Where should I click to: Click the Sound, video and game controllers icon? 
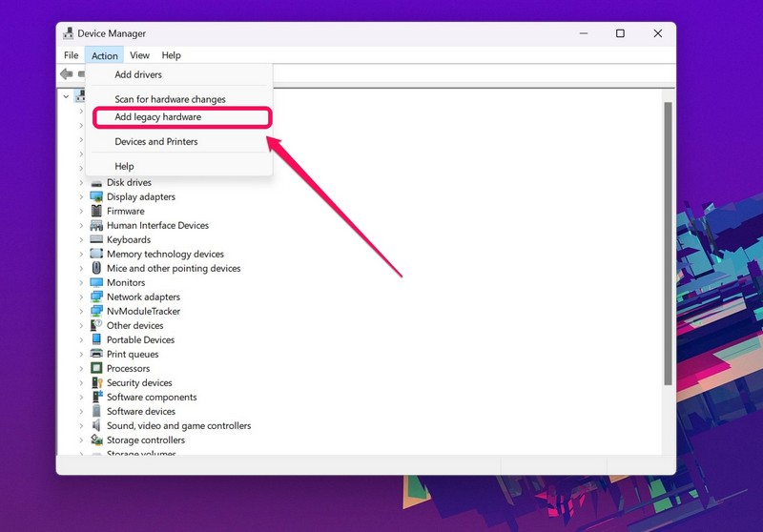[96, 426]
